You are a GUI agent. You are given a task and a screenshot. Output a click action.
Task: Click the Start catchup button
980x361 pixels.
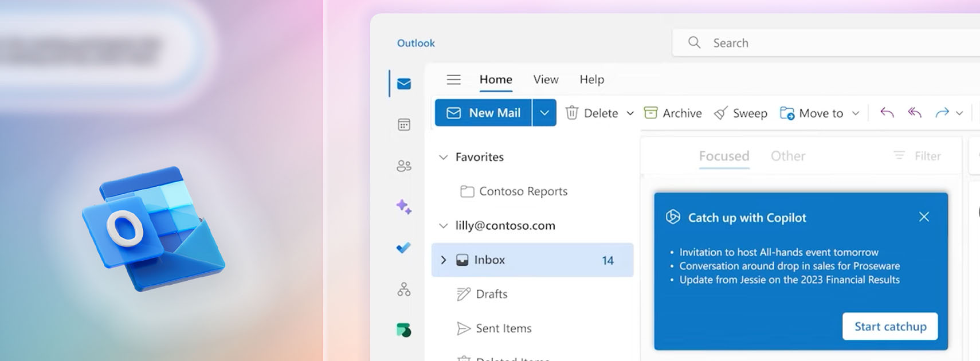click(x=890, y=326)
